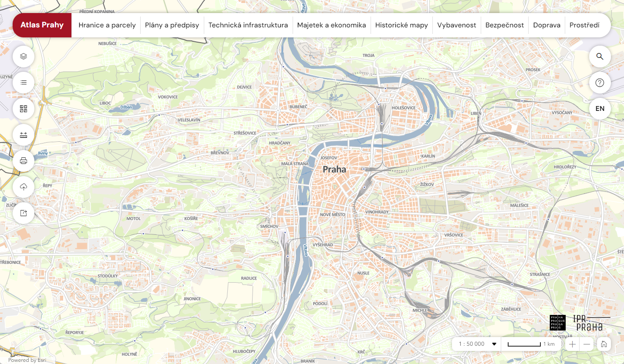Click the share map icon
The image size is (624, 364).
tap(24, 213)
